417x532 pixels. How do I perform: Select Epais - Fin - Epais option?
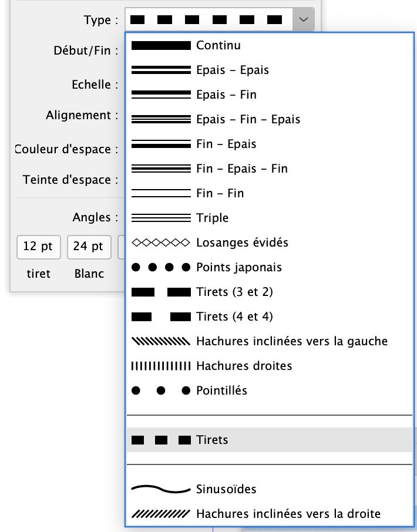[x=248, y=119]
